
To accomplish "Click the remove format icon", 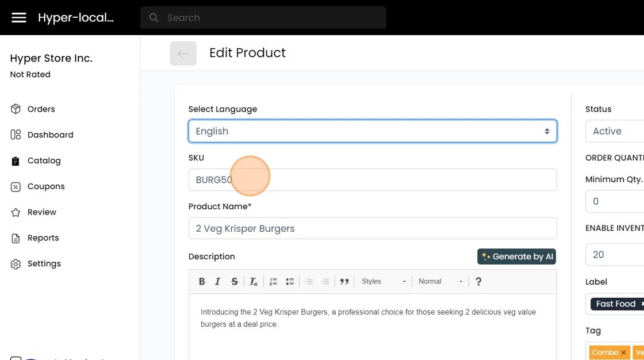I will 253,281.
